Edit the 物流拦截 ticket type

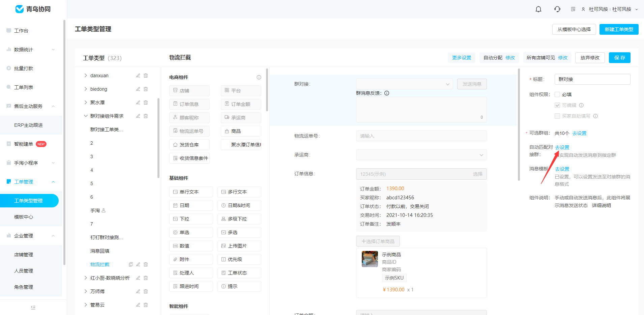click(x=138, y=264)
